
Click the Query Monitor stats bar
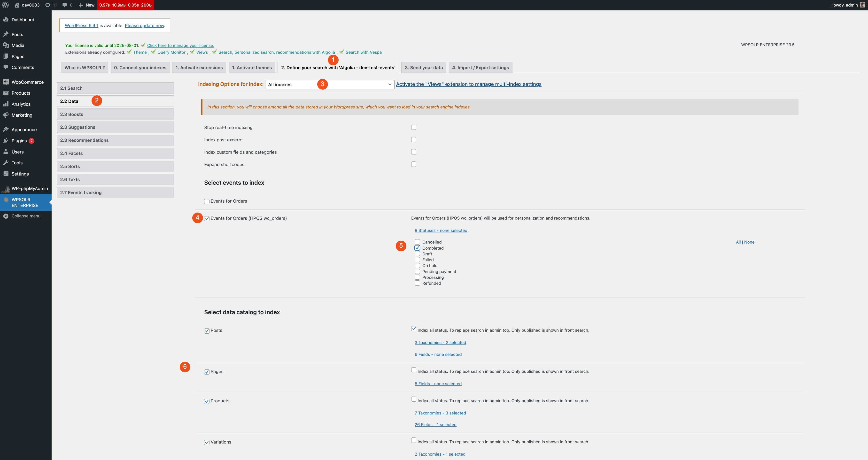[x=125, y=5]
